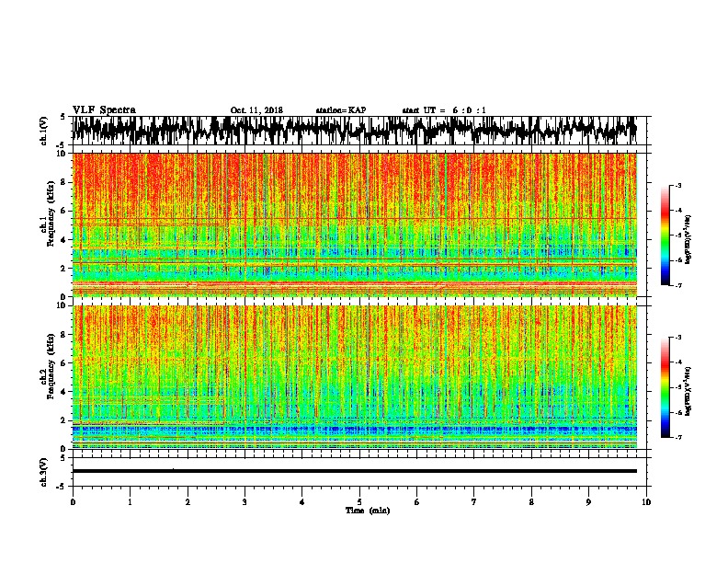728x563 pixels.
Task: Click time axis tick label '10'
Action: click(646, 502)
